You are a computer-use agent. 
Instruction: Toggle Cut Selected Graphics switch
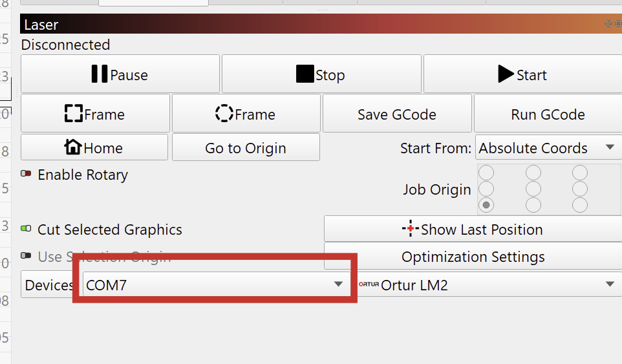(x=27, y=229)
